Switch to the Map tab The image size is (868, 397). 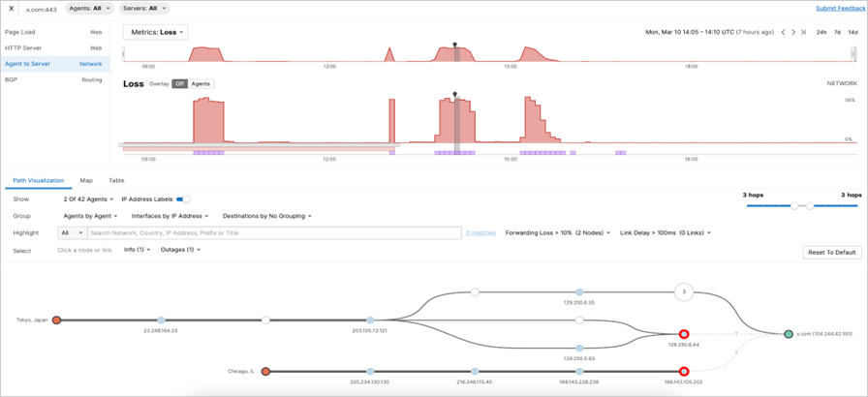click(x=86, y=180)
